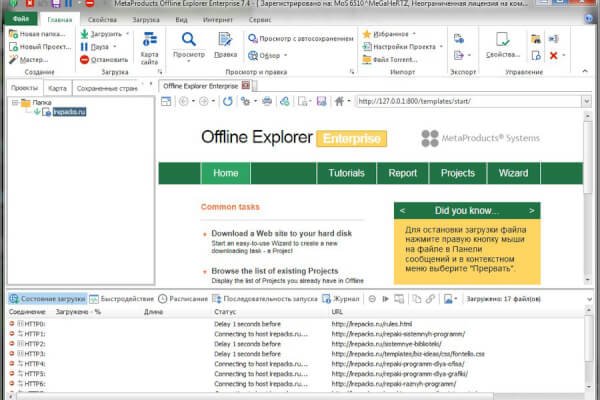
Task: Expand Загрузить dropdown arrow
Action: coord(127,34)
